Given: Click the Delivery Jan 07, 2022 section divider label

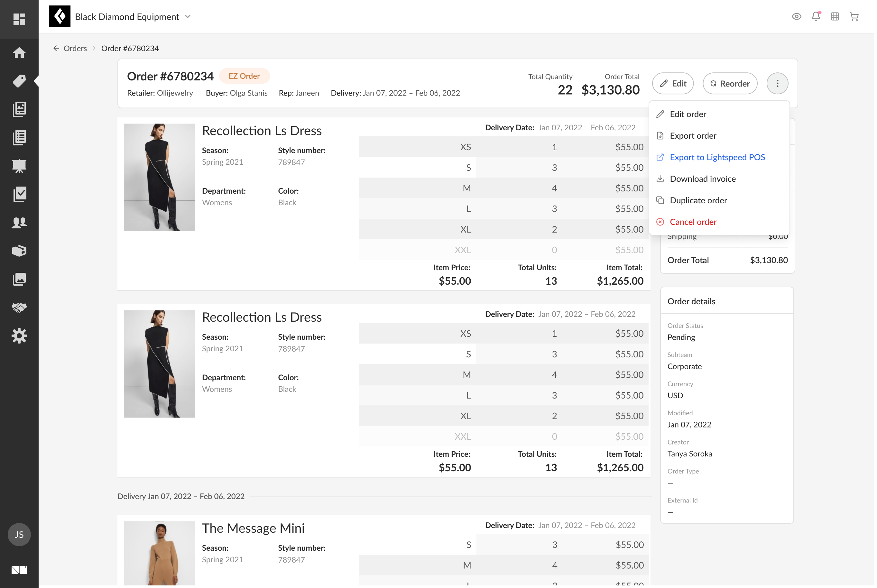Looking at the screenshot, I should [181, 497].
